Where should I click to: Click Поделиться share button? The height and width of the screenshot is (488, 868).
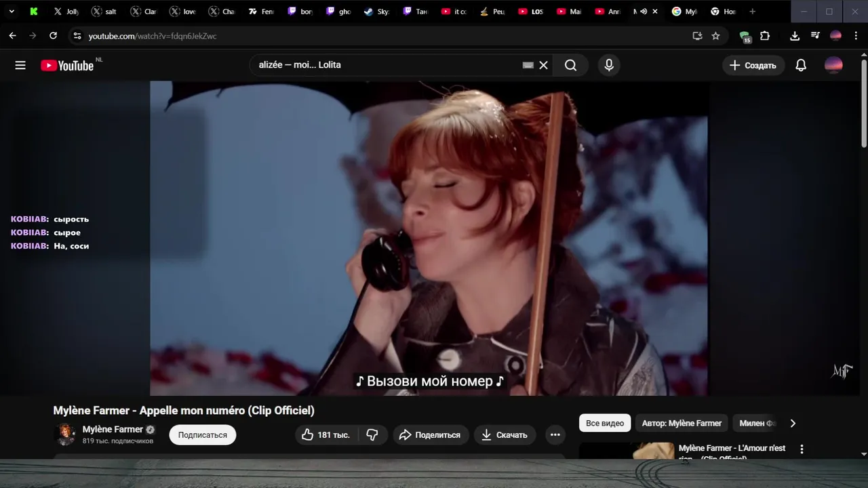point(430,435)
